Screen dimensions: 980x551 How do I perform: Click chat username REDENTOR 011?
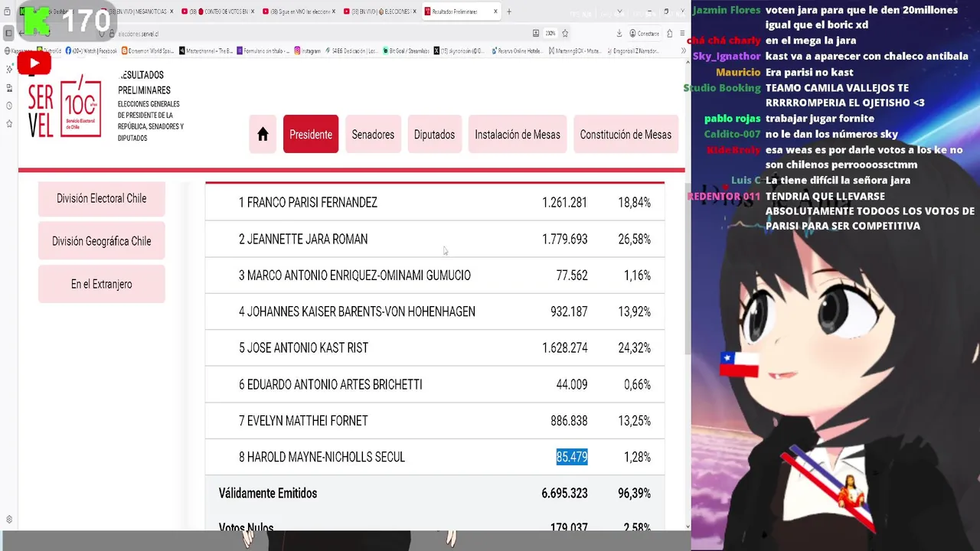pos(724,196)
